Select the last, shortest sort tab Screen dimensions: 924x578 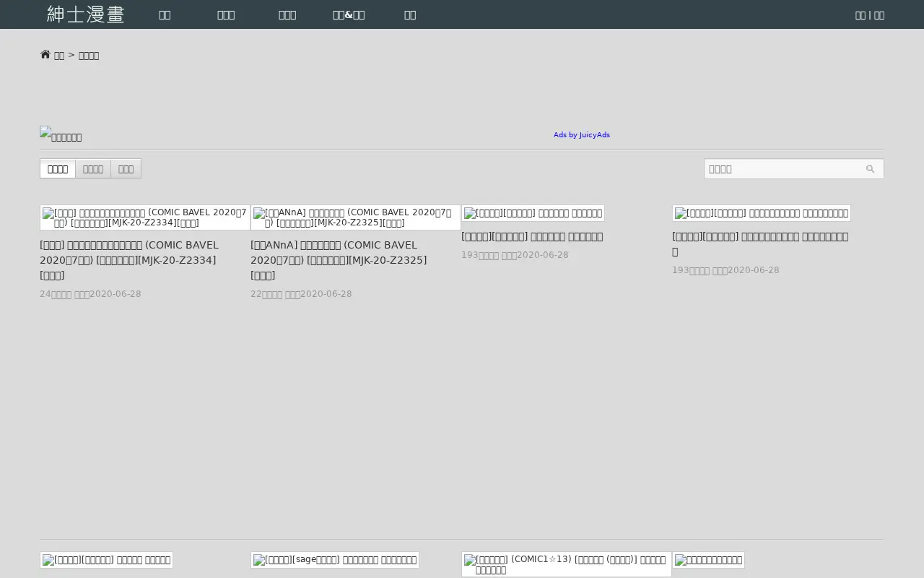126,169
